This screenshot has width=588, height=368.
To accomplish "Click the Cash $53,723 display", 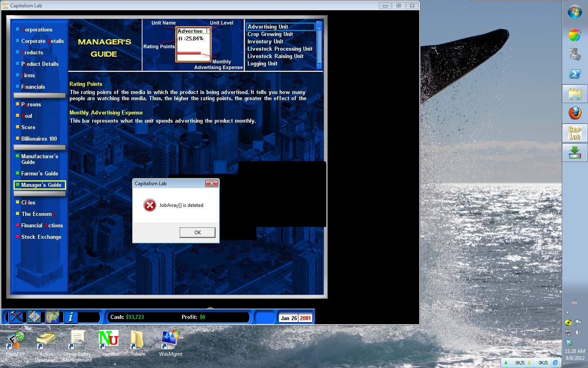I will 127,317.
